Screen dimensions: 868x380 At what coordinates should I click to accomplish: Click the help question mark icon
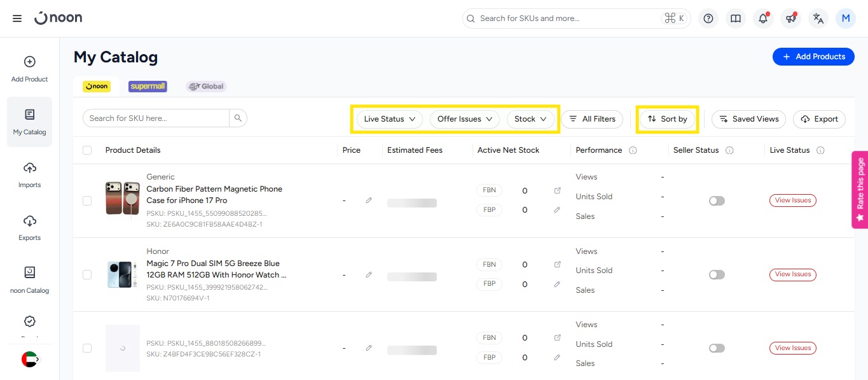708,18
